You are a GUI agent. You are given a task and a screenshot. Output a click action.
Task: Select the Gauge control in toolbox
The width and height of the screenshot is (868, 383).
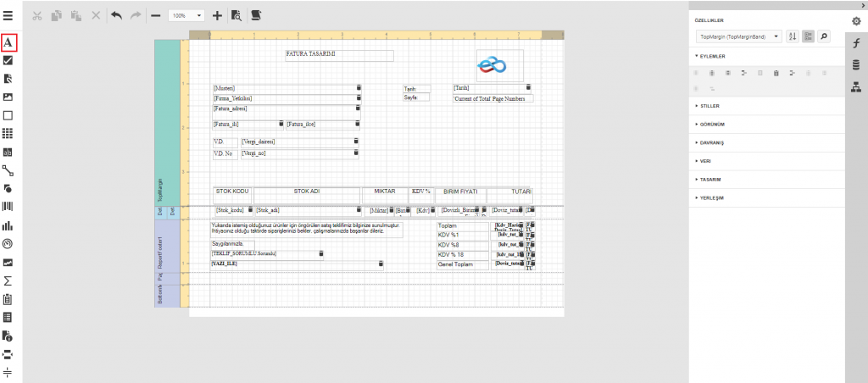click(8, 244)
